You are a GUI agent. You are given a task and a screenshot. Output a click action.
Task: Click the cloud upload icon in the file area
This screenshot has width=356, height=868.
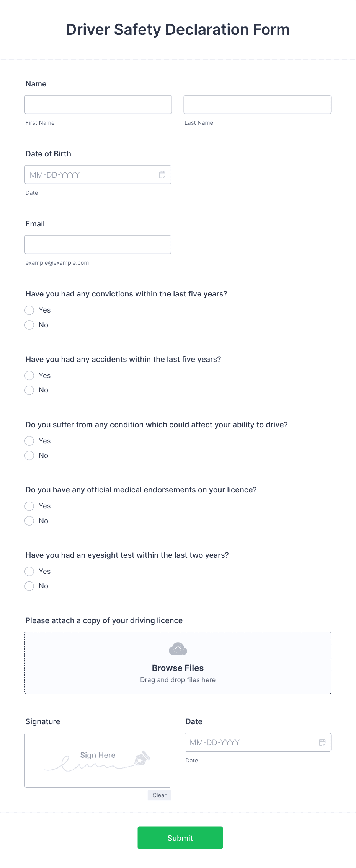[x=178, y=649]
